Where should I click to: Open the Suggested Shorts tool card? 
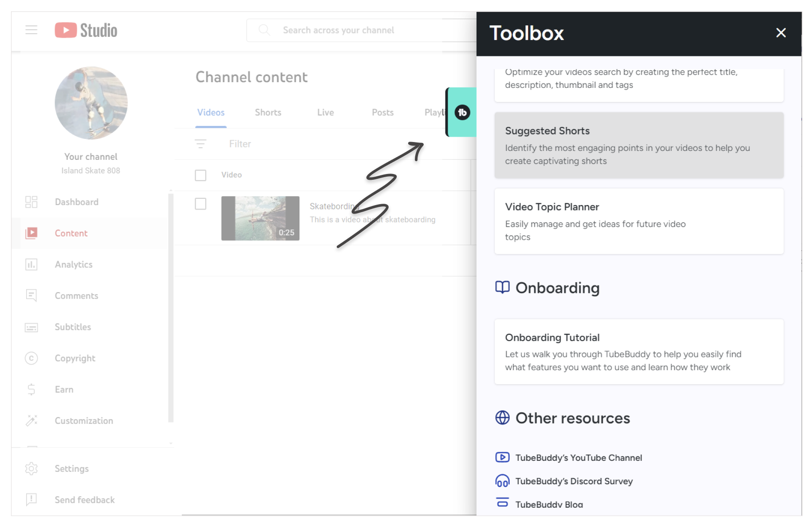pos(639,145)
